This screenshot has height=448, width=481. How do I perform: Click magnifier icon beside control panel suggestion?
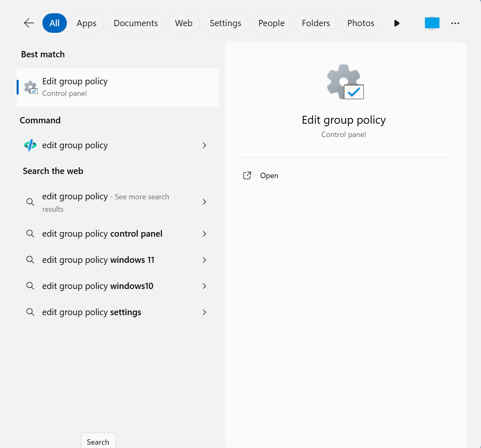30,234
